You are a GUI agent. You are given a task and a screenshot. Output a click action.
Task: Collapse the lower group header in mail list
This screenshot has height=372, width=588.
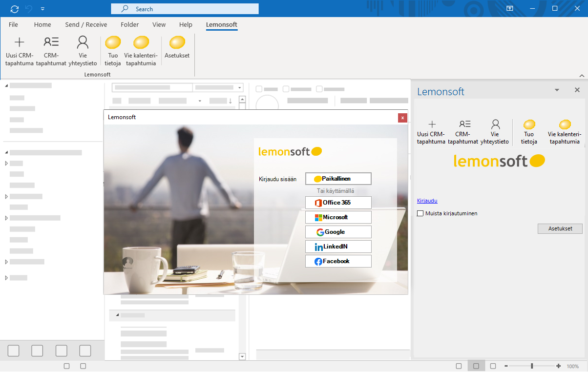click(117, 315)
